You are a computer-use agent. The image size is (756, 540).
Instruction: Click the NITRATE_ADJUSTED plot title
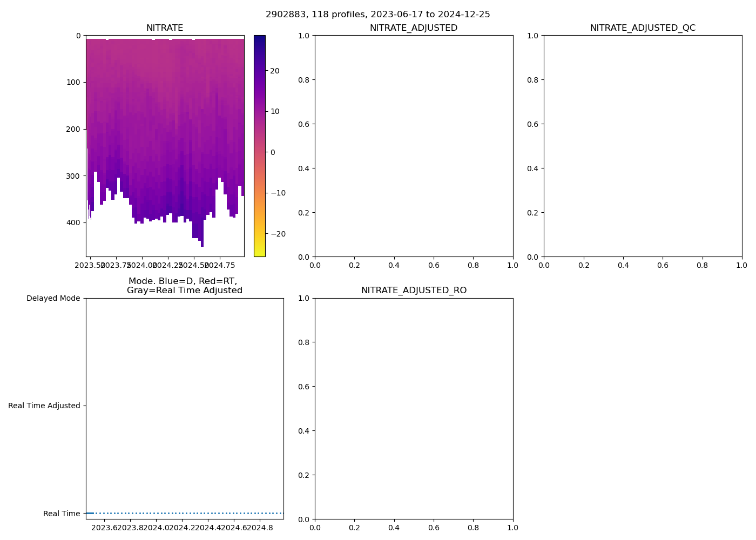coord(414,28)
